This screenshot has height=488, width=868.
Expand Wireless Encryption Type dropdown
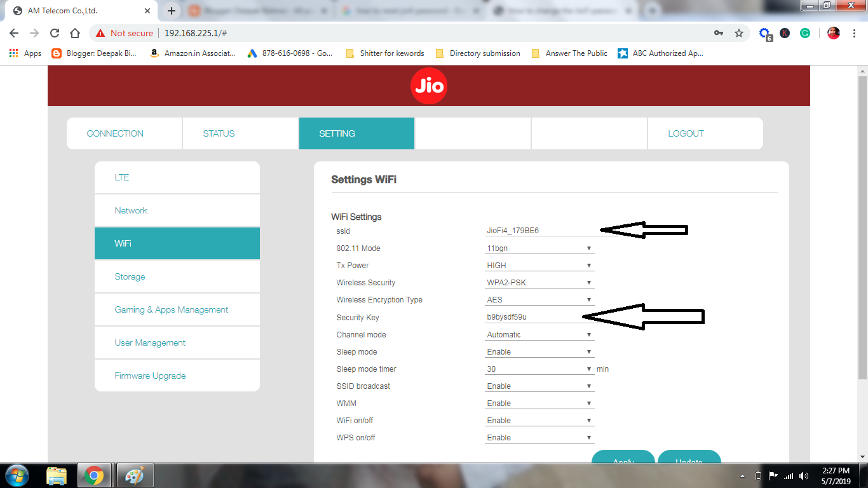539,299
